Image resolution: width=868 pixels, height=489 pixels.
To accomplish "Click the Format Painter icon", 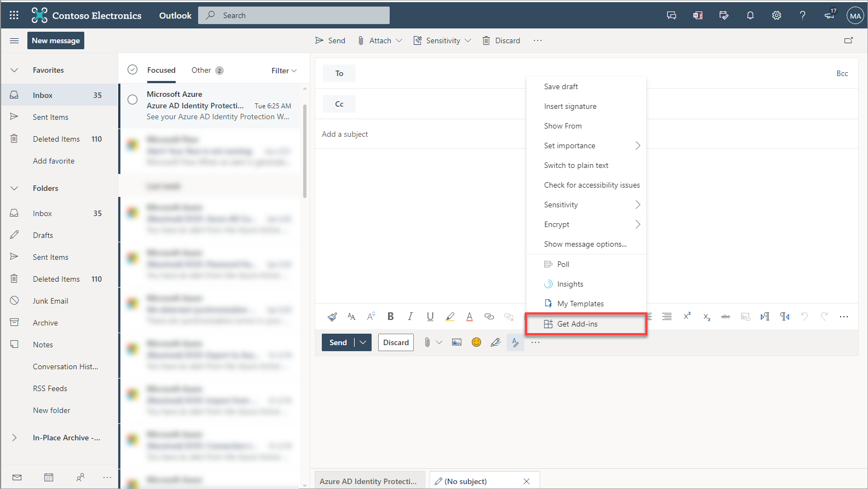I will click(x=332, y=317).
